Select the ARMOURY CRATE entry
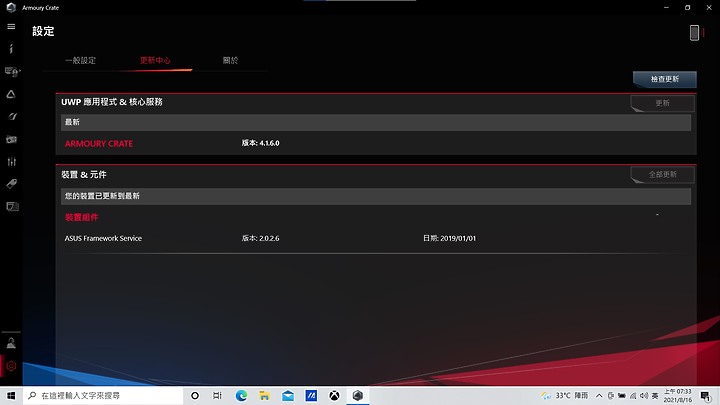 99,144
